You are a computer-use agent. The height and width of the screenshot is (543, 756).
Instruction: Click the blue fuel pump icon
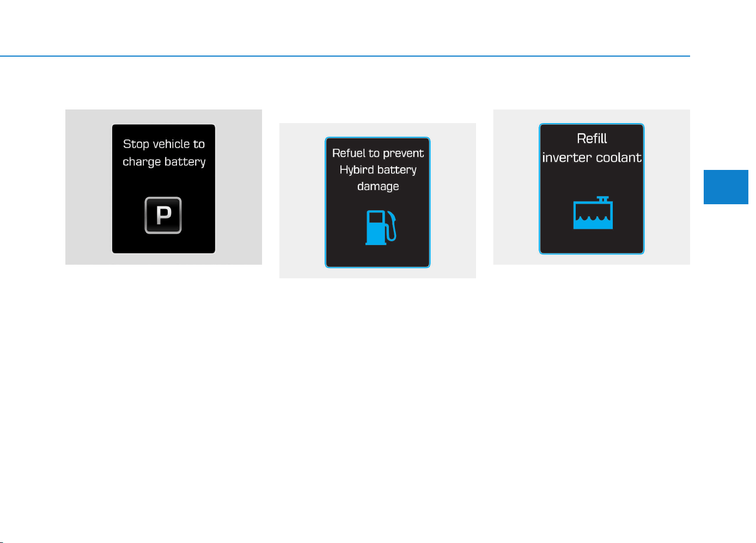[381, 228]
